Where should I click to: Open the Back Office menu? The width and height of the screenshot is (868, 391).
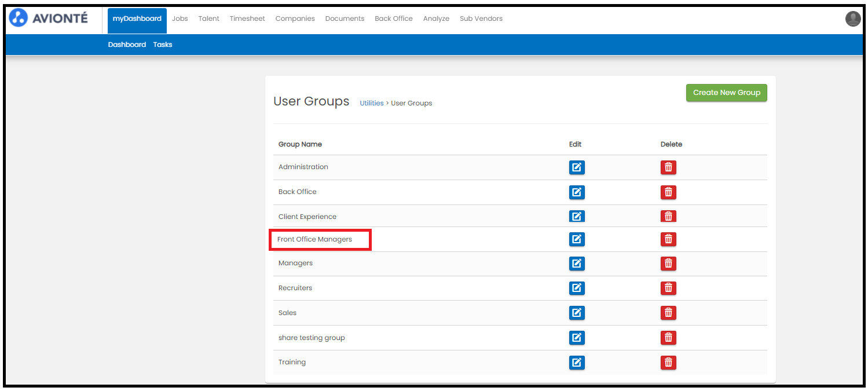click(x=393, y=19)
